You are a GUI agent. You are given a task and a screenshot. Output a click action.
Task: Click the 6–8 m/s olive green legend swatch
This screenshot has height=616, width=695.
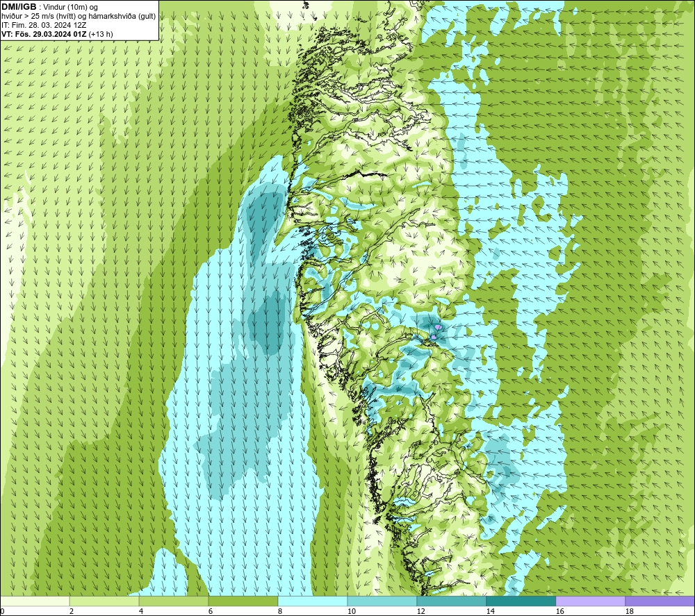243,601
